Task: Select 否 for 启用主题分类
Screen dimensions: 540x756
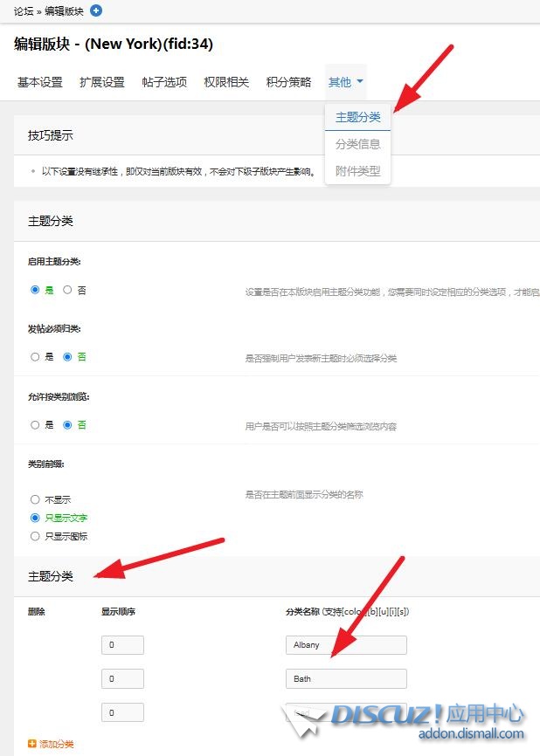Action: [67, 290]
